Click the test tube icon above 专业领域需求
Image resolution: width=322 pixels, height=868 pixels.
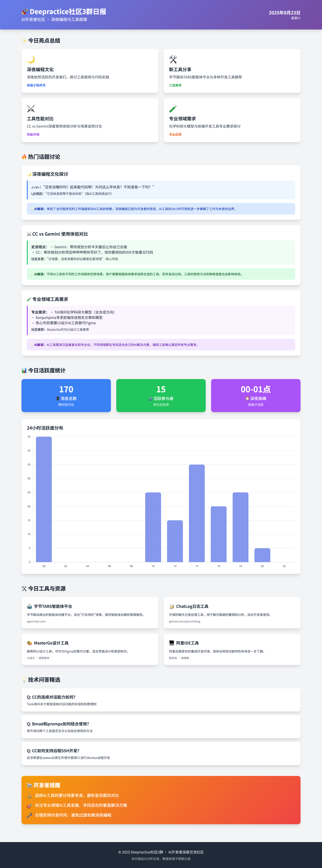tap(173, 108)
